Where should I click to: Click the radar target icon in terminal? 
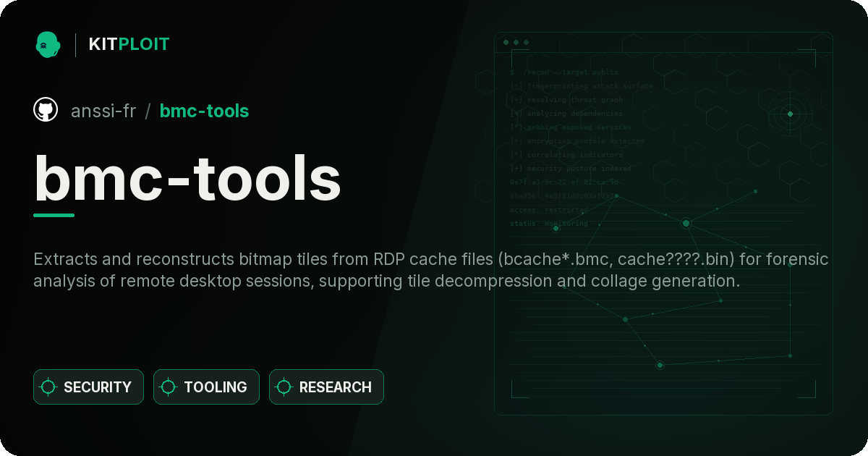pyautogui.click(x=790, y=114)
